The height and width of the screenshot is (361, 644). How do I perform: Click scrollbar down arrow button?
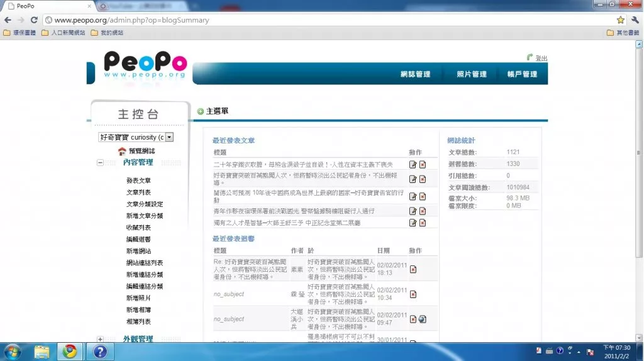(x=639, y=338)
